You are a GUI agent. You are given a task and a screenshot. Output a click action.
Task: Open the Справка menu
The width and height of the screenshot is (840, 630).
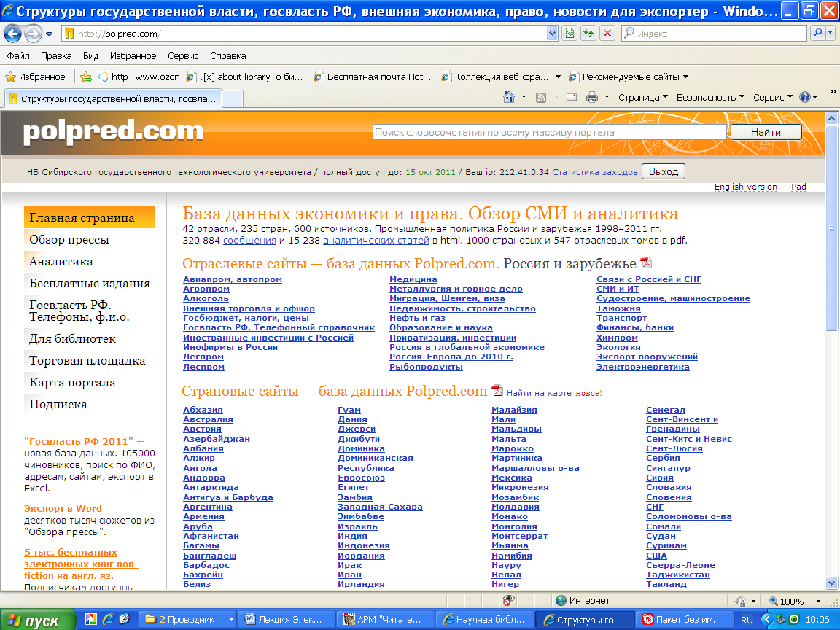pos(227,55)
